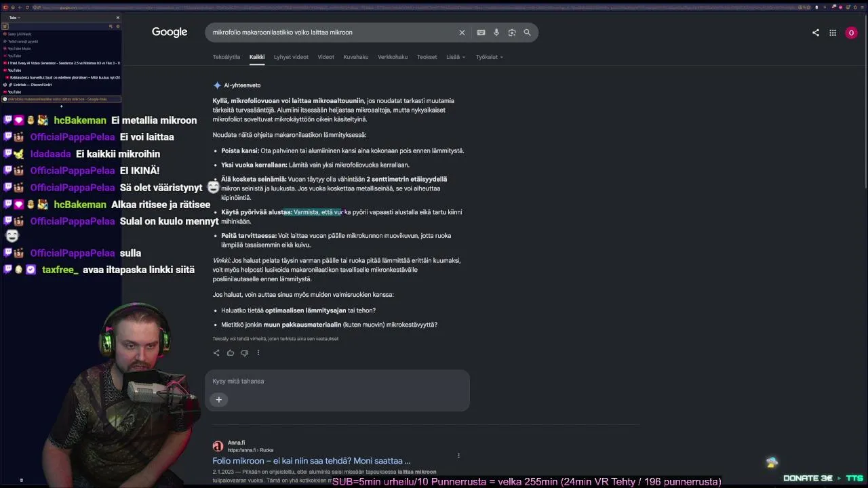Open more options below the AI overview
The image size is (868, 488).
click(x=258, y=352)
